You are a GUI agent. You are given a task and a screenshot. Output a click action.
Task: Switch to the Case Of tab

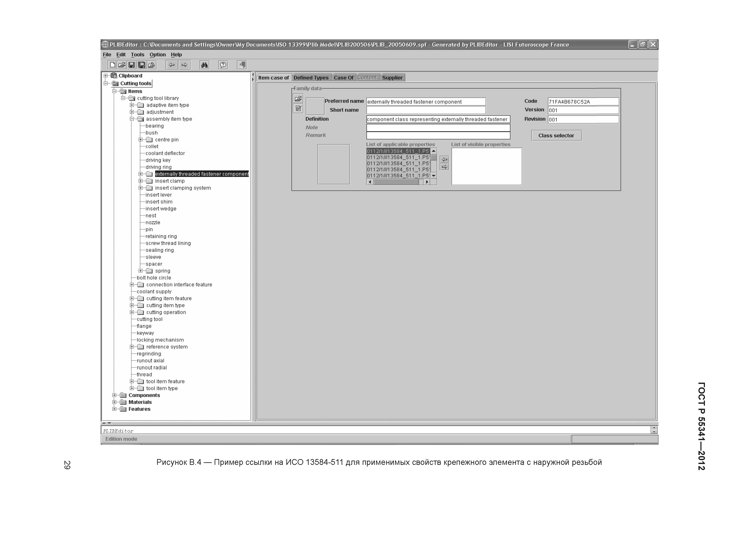pyautogui.click(x=344, y=78)
